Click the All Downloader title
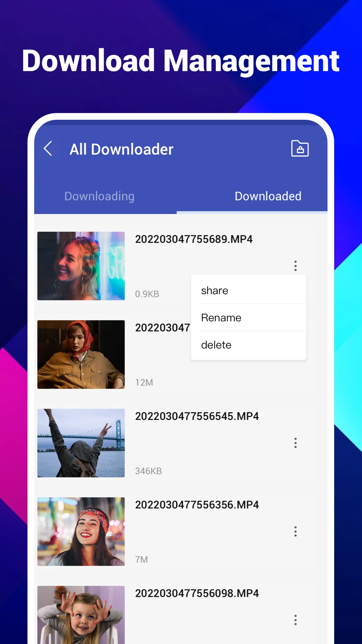Viewport: 362px width, 644px height. tap(121, 149)
